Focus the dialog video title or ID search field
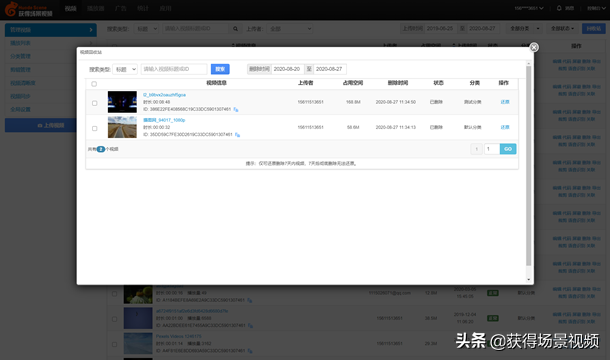 click(x=174, y=69)
